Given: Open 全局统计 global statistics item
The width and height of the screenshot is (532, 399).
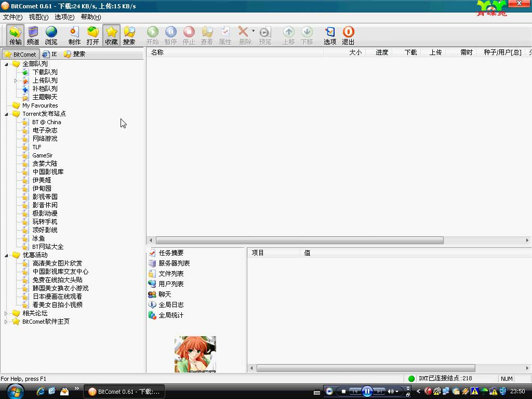Looking at the screenshot, I should point(171,315).
